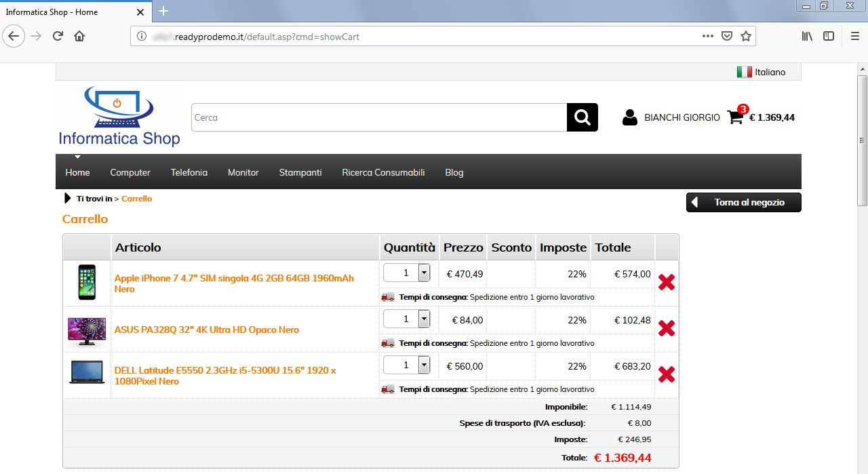Open the DELL Latitude laptop thumbnail
The image size is (868, 474).
(87, 372)
